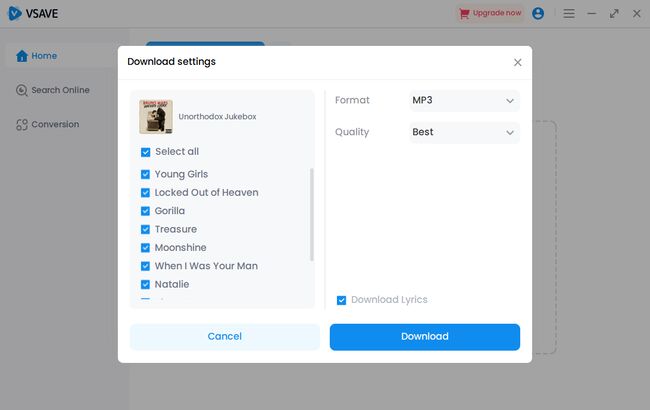
Task: Maximize the VSAVE window
Action: pos(614,14)
